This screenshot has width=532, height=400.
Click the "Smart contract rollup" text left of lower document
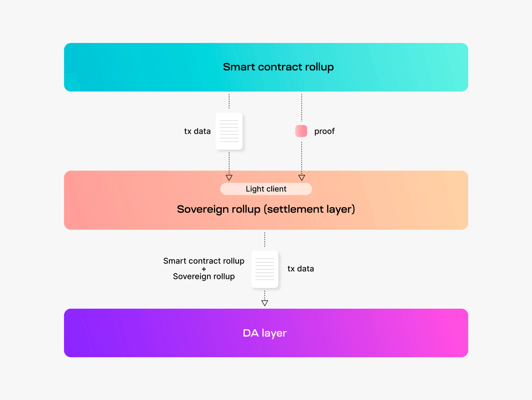point(203,261)
